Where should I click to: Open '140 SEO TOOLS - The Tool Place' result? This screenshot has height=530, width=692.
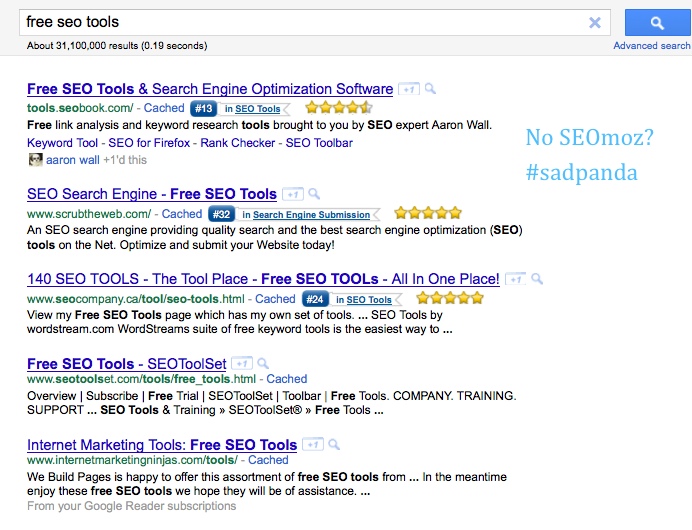click(263, 279)
